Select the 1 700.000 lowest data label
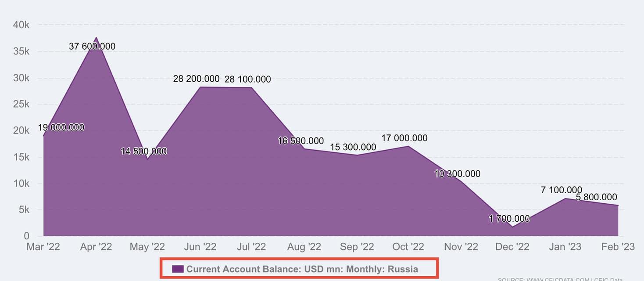 pyautogui.click(x=509, y=219)
